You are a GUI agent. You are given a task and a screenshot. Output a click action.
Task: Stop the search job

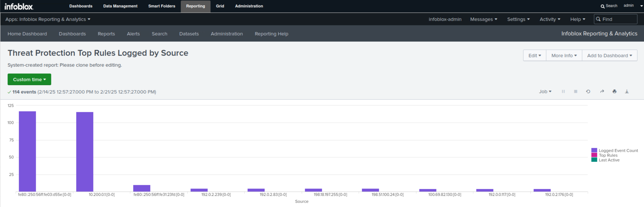(x=576, y=92)
